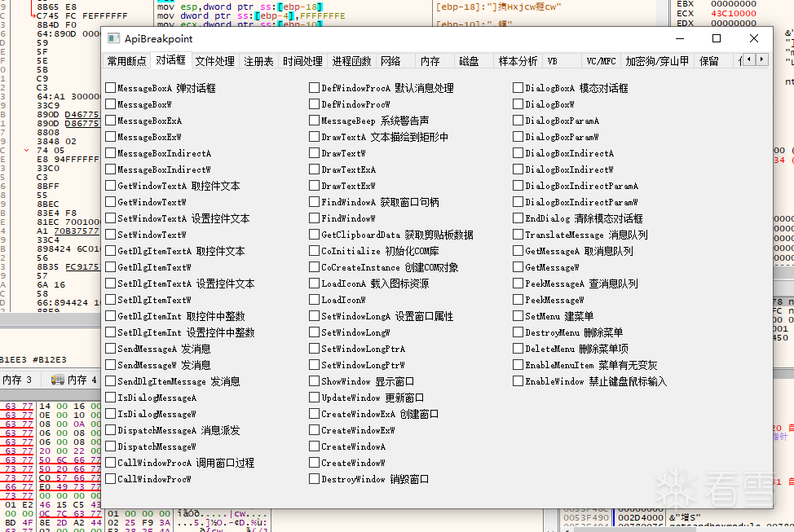Toggle MessageBoxExA breakpoint
Screen dimensions: 794x532
(x=110, y=121)
